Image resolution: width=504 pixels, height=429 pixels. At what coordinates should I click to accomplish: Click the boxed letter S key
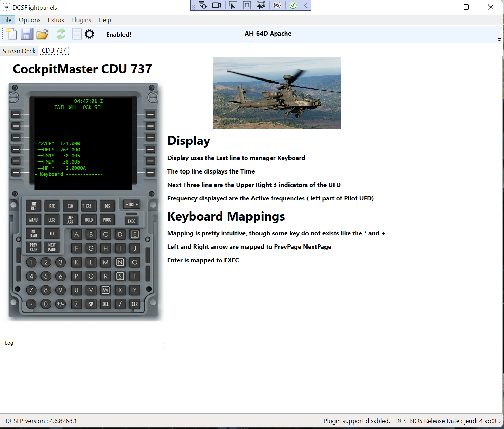(x=120, y=276)
